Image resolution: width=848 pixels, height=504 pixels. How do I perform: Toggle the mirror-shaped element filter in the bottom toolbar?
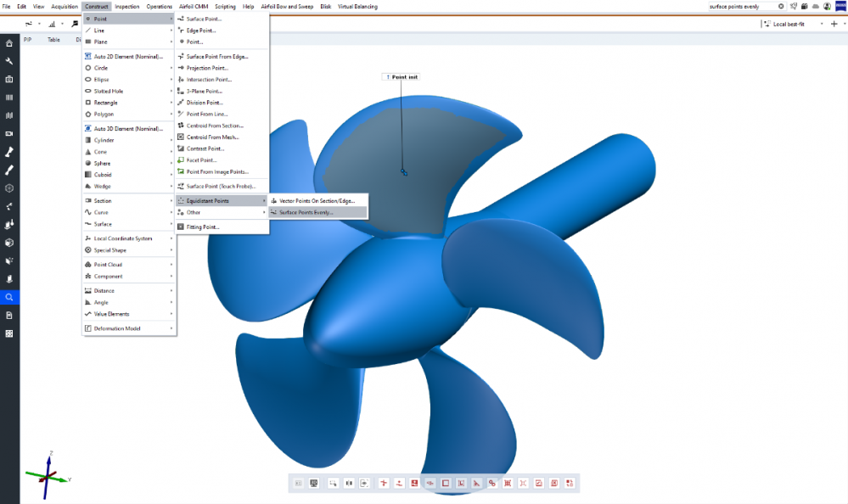[348, 483]
